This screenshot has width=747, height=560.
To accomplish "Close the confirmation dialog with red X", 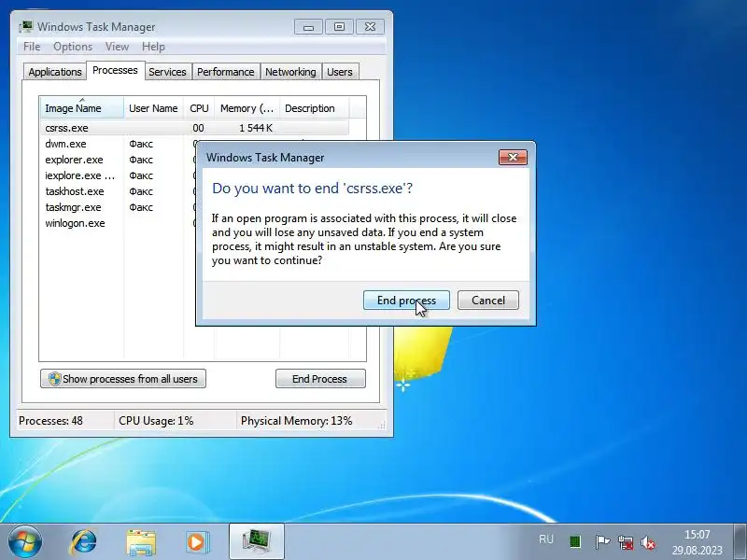I will (x=513, y=157).
